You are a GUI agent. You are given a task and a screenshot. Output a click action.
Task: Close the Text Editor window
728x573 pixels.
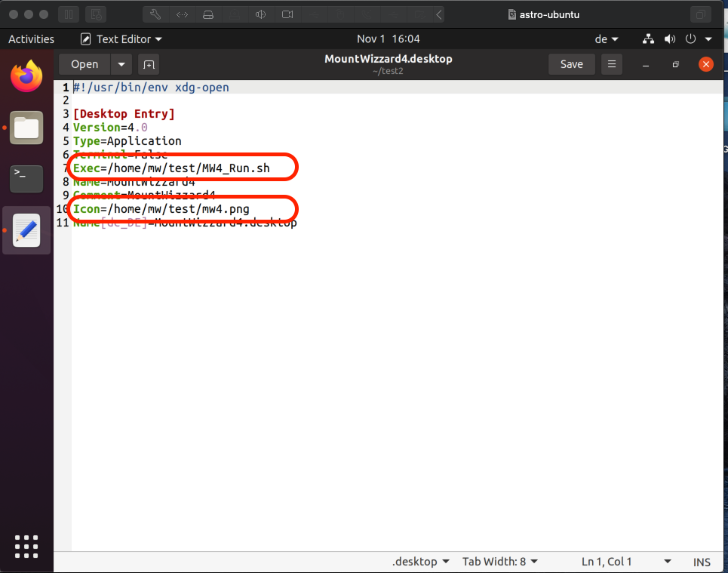coord(706,64)
